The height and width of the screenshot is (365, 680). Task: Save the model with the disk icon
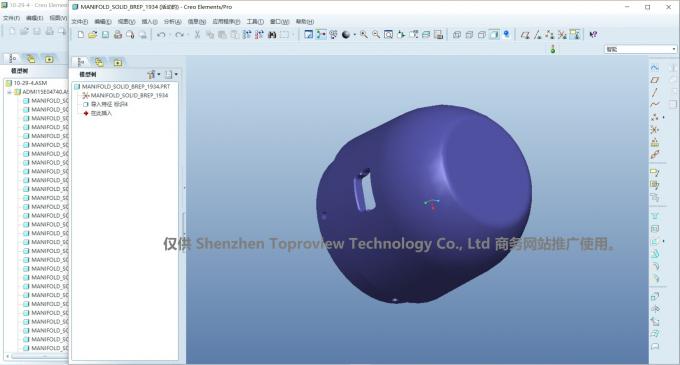(105, 35)
